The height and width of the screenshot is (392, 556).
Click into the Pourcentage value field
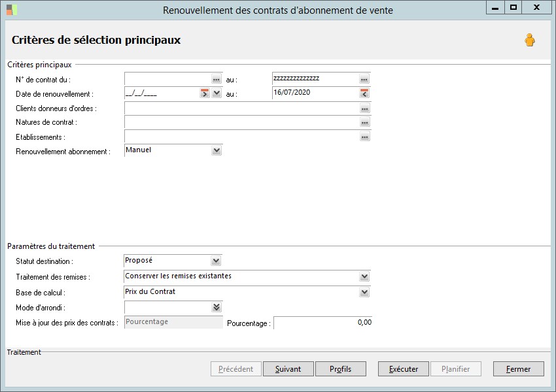(x=322, y=323)
